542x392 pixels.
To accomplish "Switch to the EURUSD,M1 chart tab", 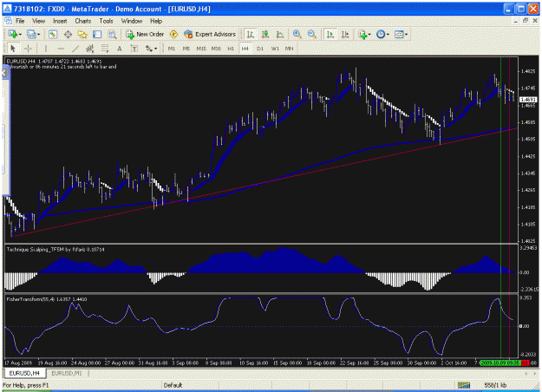I will (67, 373).
